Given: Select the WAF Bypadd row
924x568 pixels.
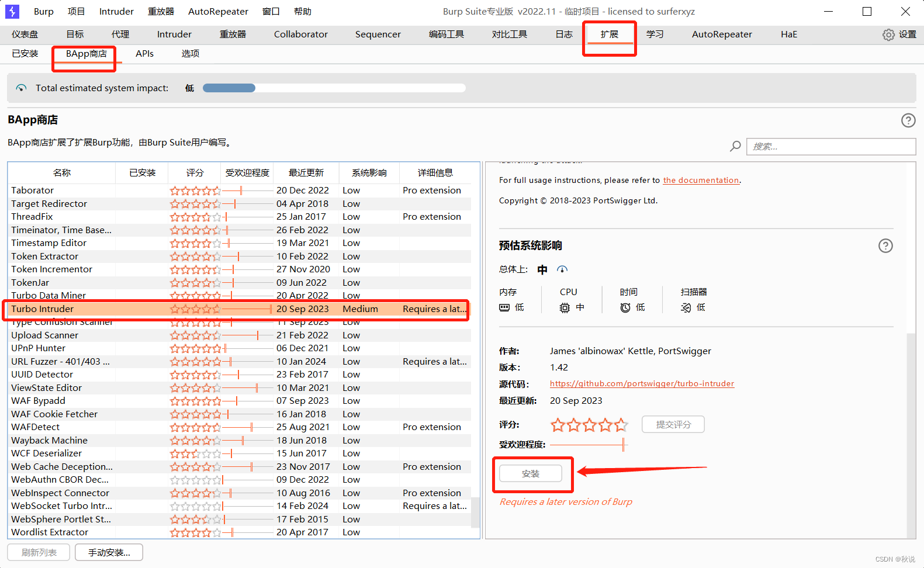Looking at the screenshot, I should click(240, 401).
